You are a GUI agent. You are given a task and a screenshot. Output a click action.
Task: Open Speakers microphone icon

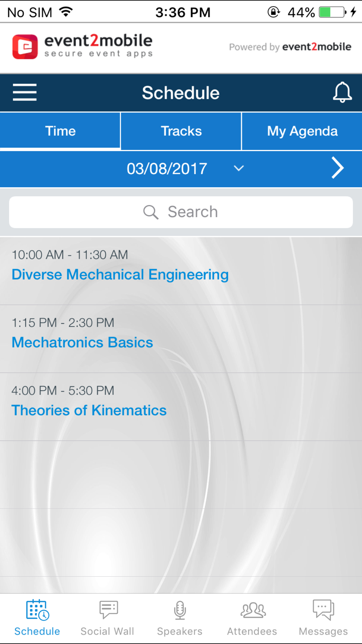(180, 610)
